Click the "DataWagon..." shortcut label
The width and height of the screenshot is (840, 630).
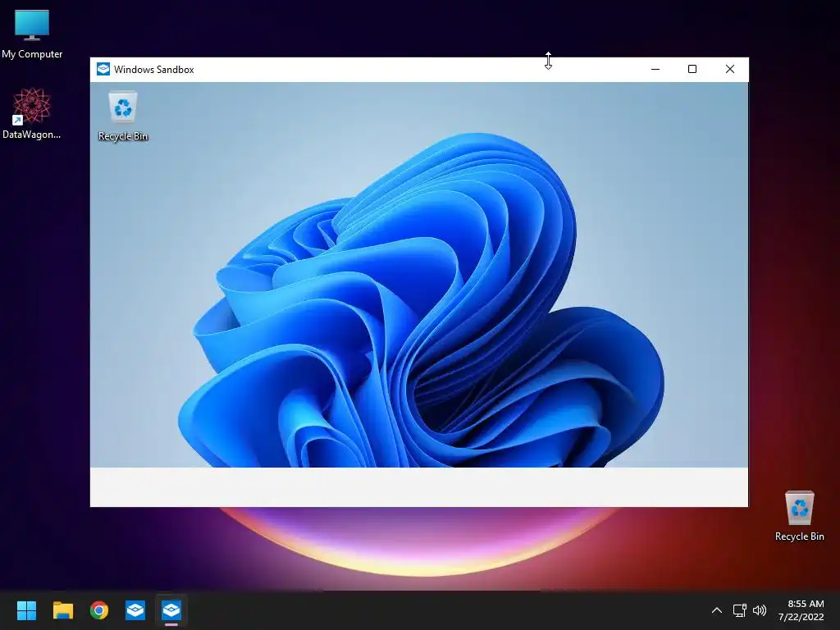click(32, 135)
